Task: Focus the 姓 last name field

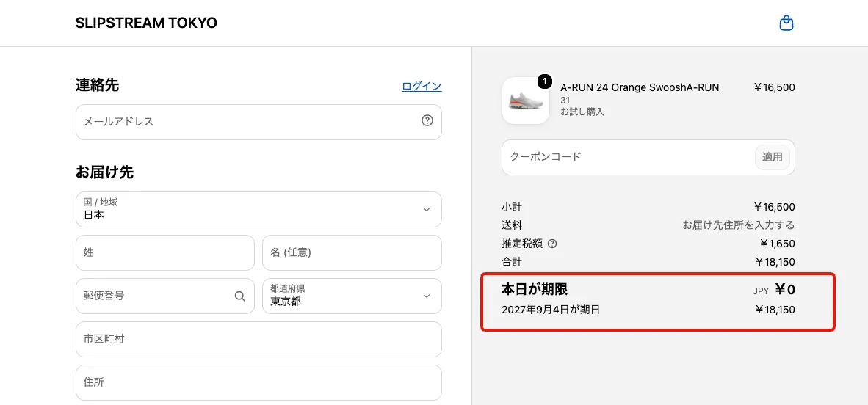Action: [x=165, y=253]
